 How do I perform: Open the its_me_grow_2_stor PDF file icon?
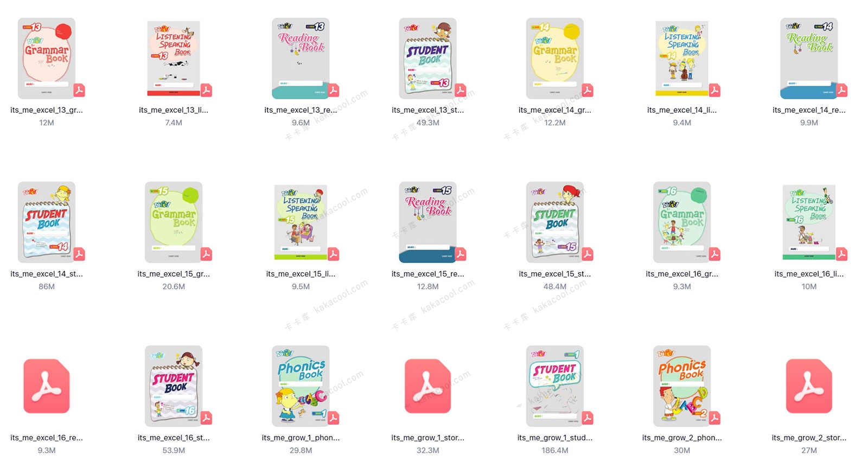[809, 386]
